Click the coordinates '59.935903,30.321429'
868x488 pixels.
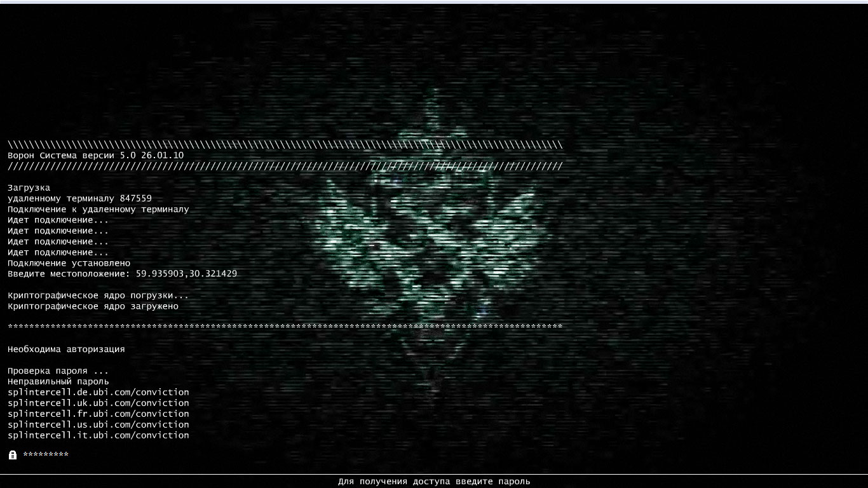coord(187,274)
